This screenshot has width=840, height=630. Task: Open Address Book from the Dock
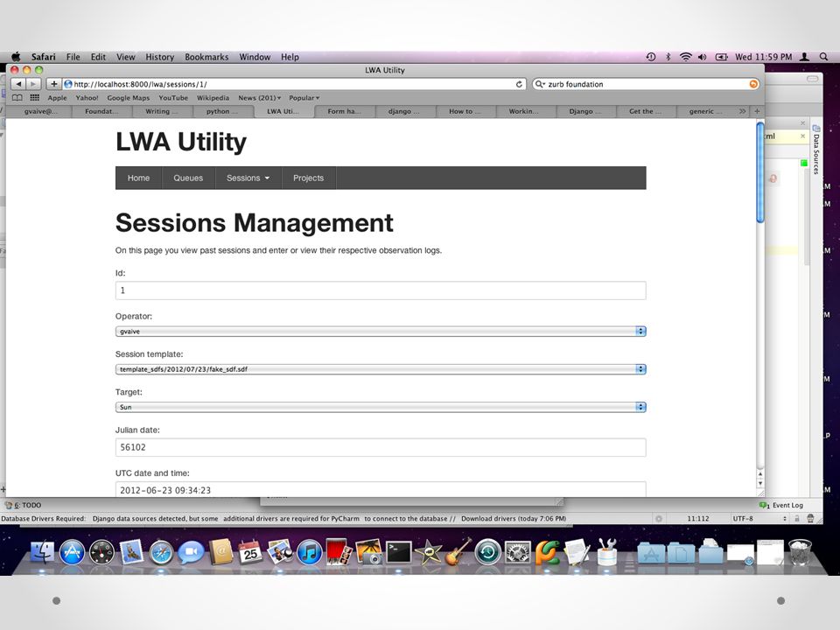tap(220, 552)
